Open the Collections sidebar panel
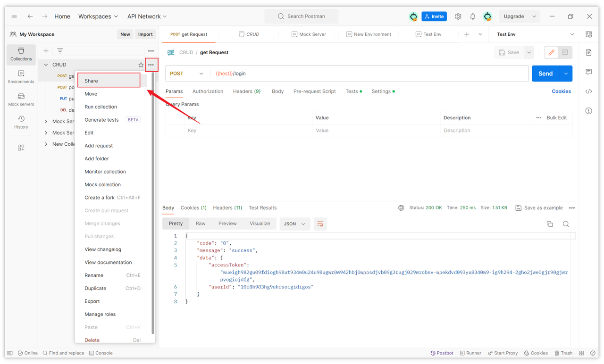The height and width of the screenshot is (364, 604). [x=21, y=54]
